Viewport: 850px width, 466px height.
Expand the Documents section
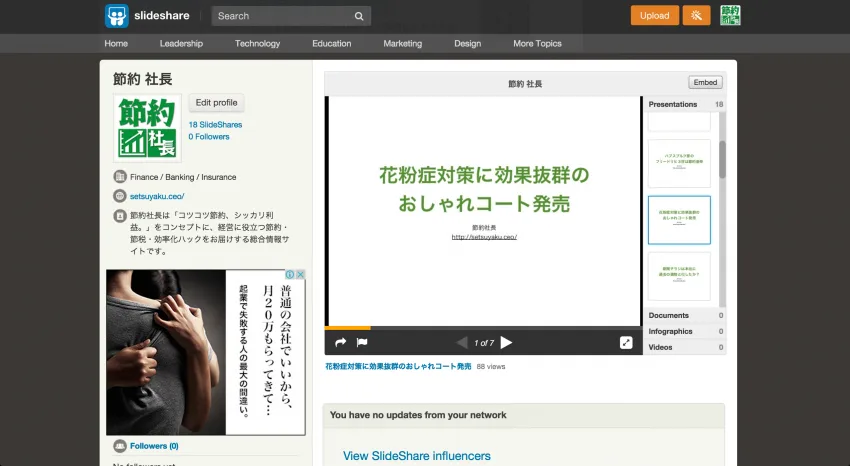click(x=686, y=315)
